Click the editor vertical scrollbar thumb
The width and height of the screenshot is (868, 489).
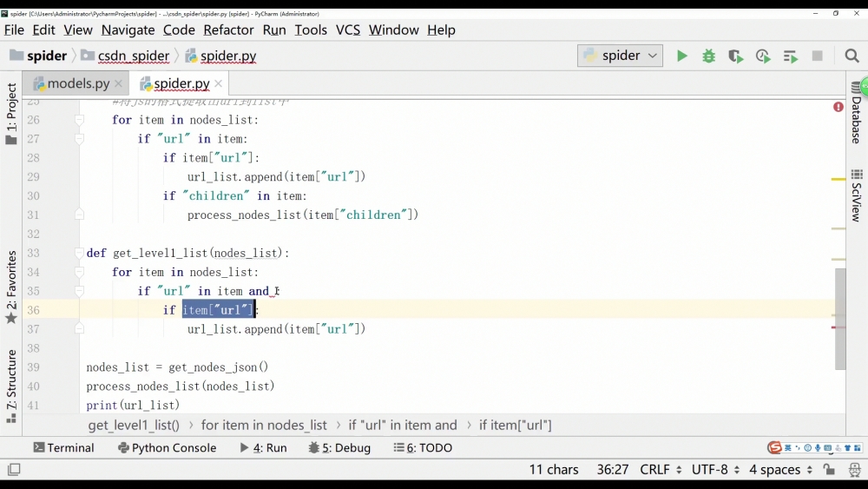coord(840,319)
